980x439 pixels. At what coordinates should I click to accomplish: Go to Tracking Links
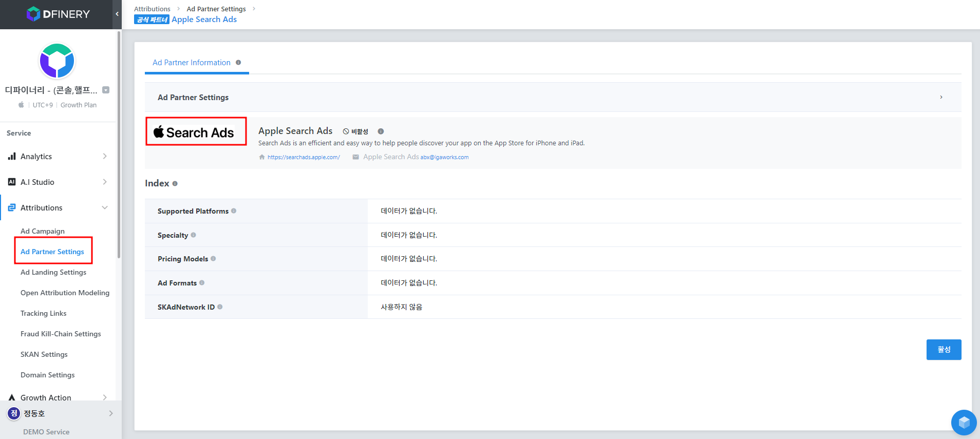point(44,314)
